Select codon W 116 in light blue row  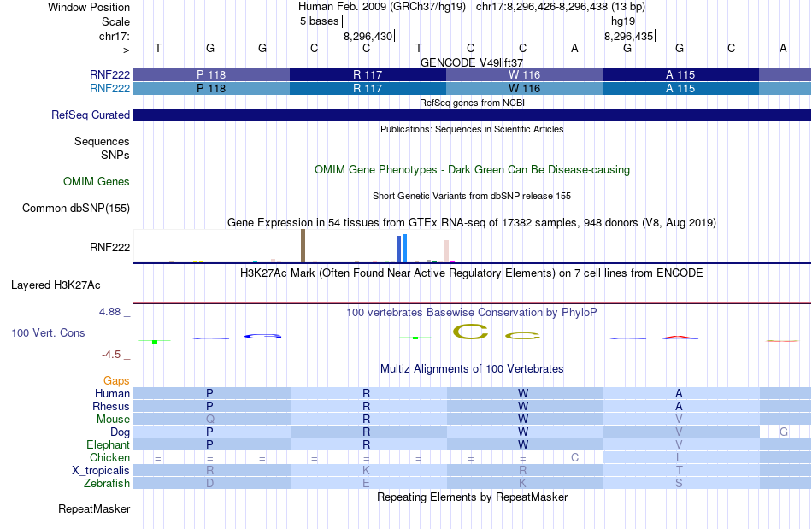pyautogui.click(x=524, y=89)
